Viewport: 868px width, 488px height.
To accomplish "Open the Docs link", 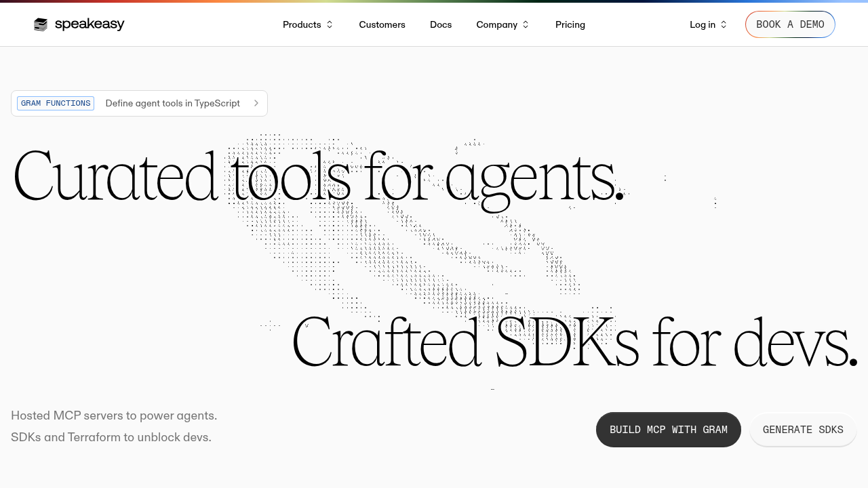I will 441,24.
